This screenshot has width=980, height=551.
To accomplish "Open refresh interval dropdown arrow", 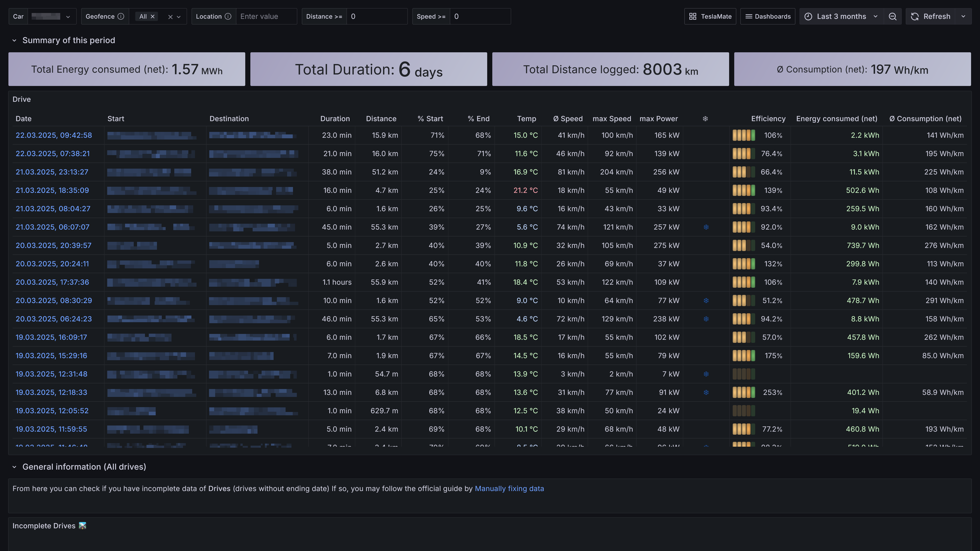I will tap(963, 16).
